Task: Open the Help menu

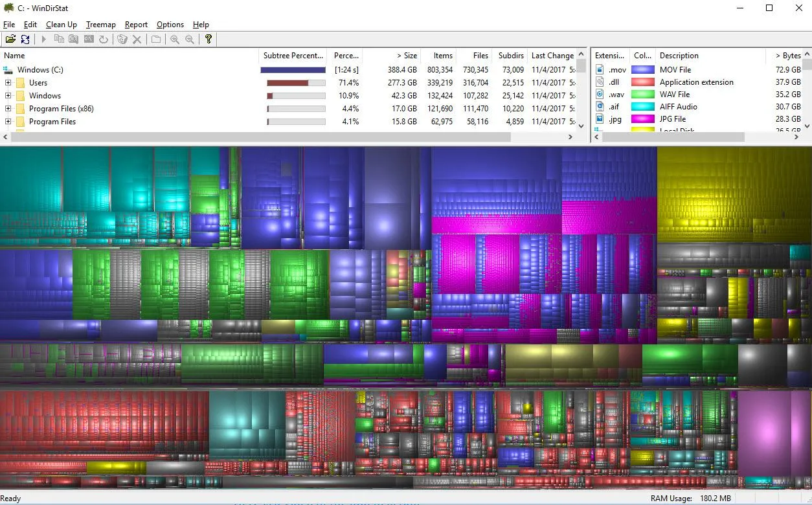Action: tap(201, 25)
